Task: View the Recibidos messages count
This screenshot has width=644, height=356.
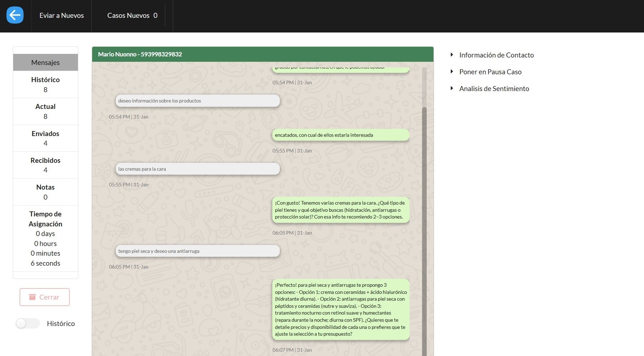Action: tap(45, 165)
